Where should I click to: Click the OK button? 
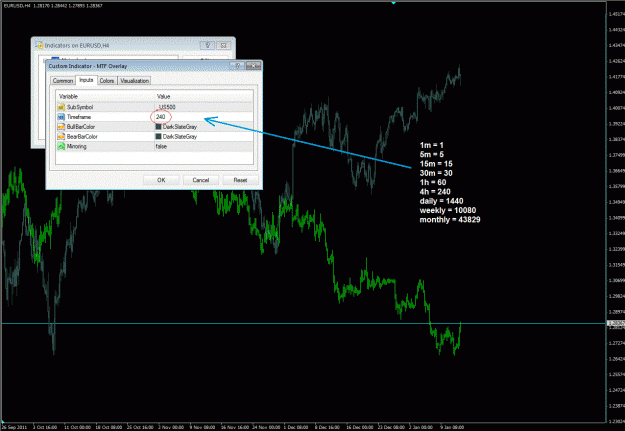point(161,180)
